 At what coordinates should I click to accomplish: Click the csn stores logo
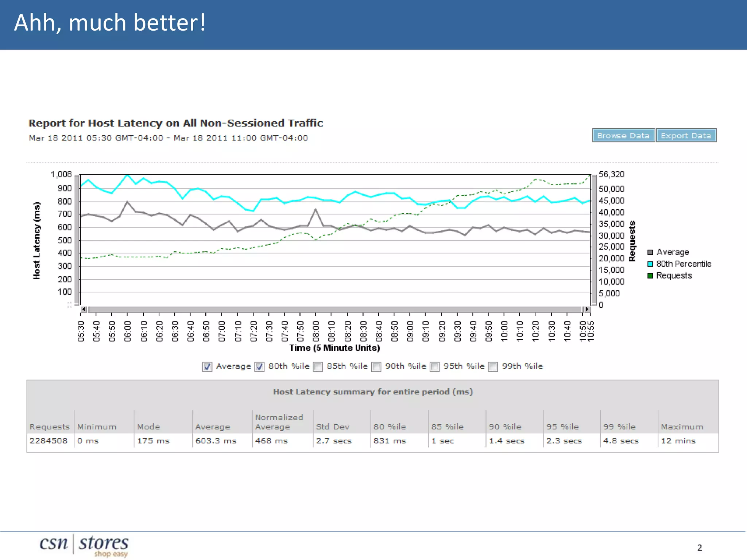tap(84, 545)
